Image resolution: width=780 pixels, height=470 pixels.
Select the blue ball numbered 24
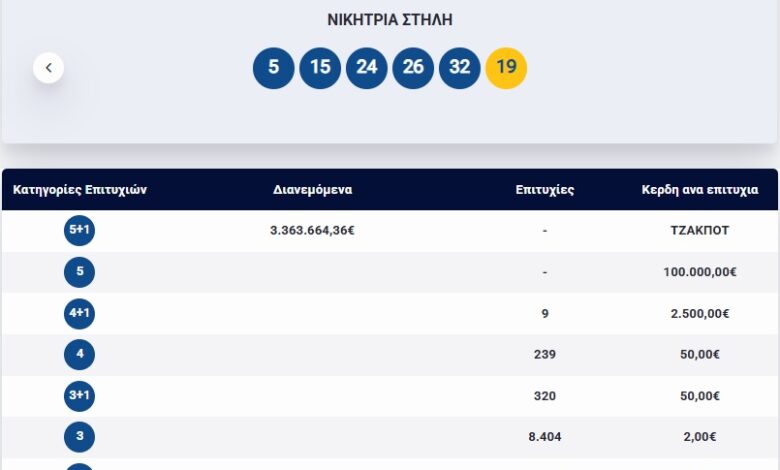tap(367, 68)
